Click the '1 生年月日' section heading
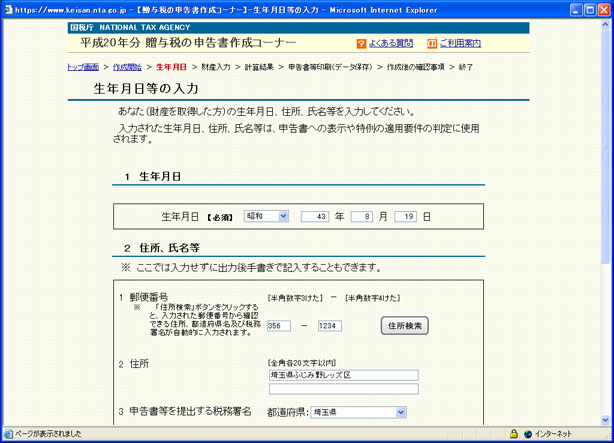 (x=153, y=177)
